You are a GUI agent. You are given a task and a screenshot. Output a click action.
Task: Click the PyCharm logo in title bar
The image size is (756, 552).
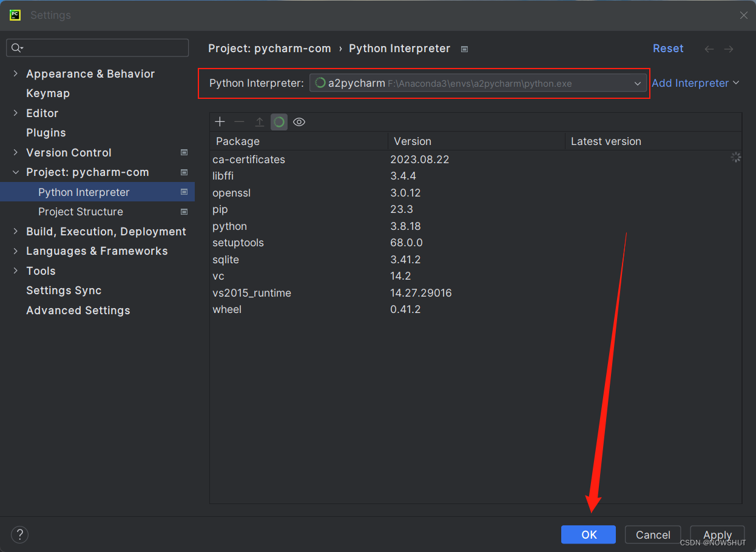pos(15,15)
